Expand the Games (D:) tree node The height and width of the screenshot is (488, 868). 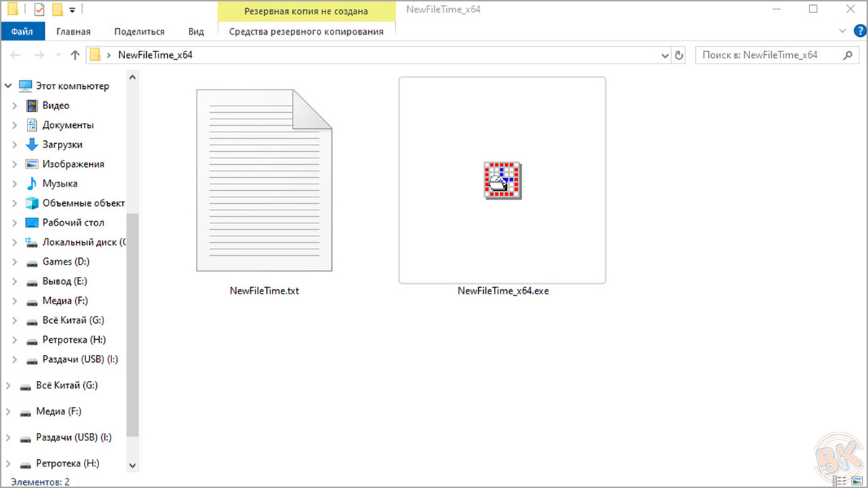pyautogui.click(x=14, y=262)
